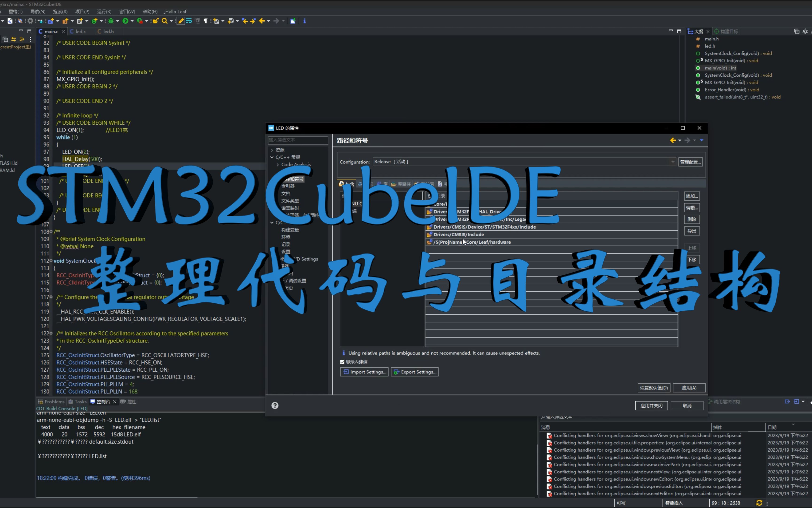The height and width of the screenshot is (508, 812).
Task: Click link with editor icon in explorer
Action: pos(13,39)
